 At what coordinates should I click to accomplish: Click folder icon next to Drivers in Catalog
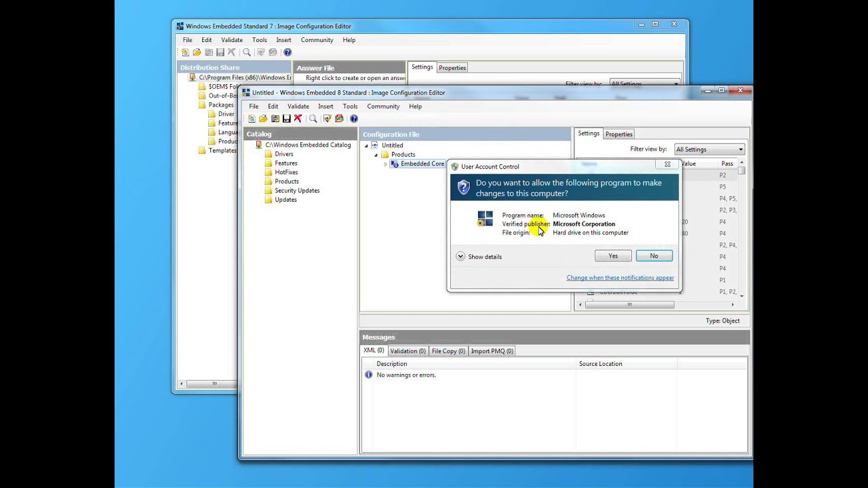click(269, 154)
